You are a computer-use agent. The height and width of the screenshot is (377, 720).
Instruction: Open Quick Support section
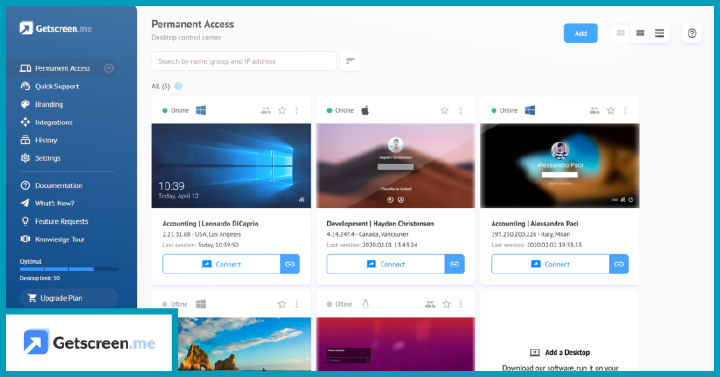coord(50,86)
